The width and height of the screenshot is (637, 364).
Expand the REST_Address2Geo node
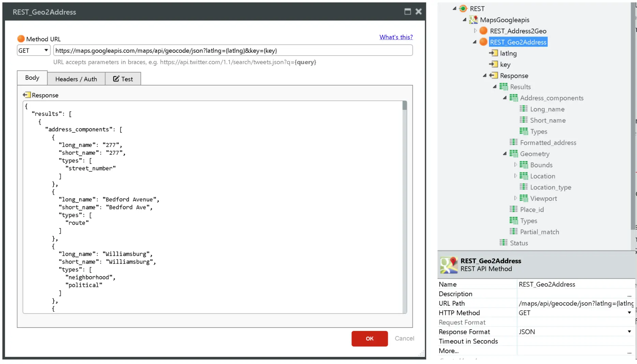coord(476,31)
